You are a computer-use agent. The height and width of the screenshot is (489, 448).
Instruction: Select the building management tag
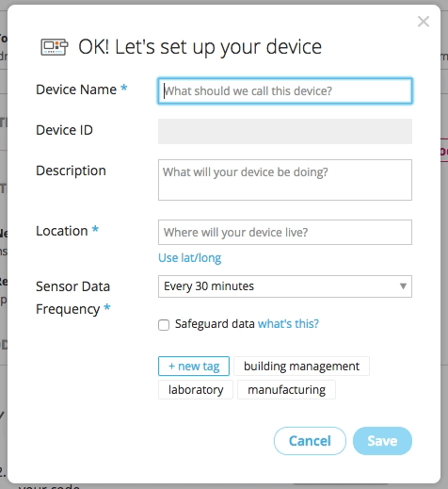point(301,366)
